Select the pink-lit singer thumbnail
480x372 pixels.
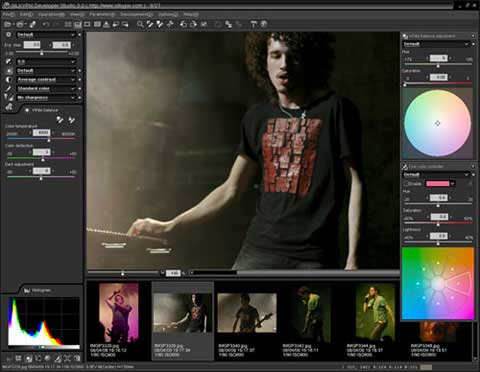pos(119,313)
